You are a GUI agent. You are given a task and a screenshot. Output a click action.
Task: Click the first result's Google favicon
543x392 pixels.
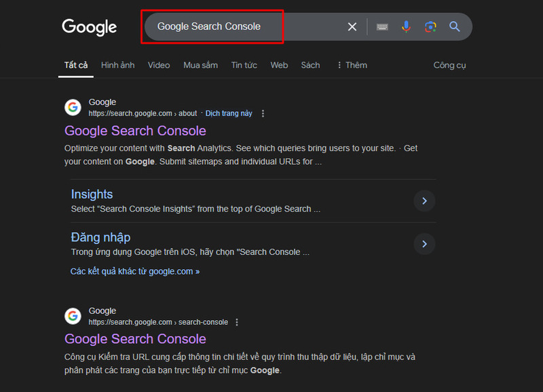pyautogui.click(x=73, y=108)
